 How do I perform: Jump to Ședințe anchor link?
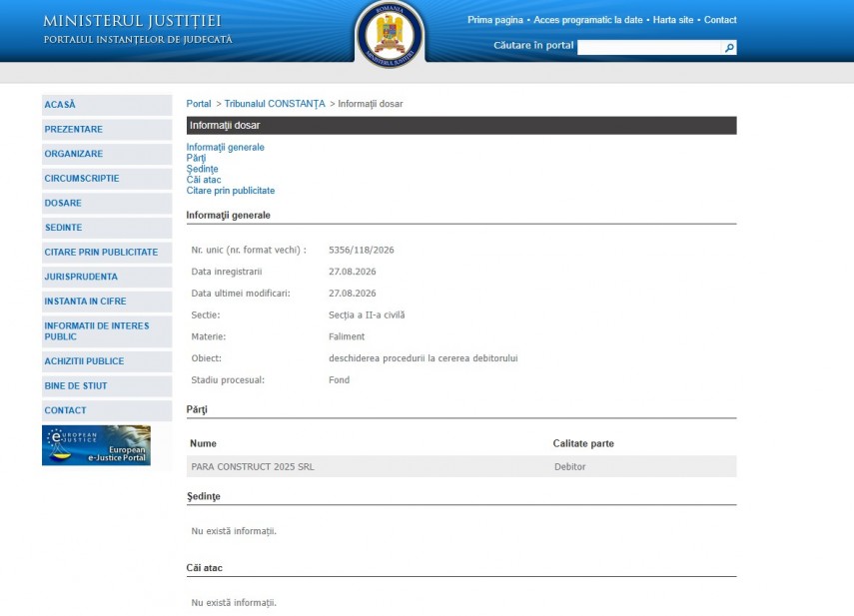(202, 169)
